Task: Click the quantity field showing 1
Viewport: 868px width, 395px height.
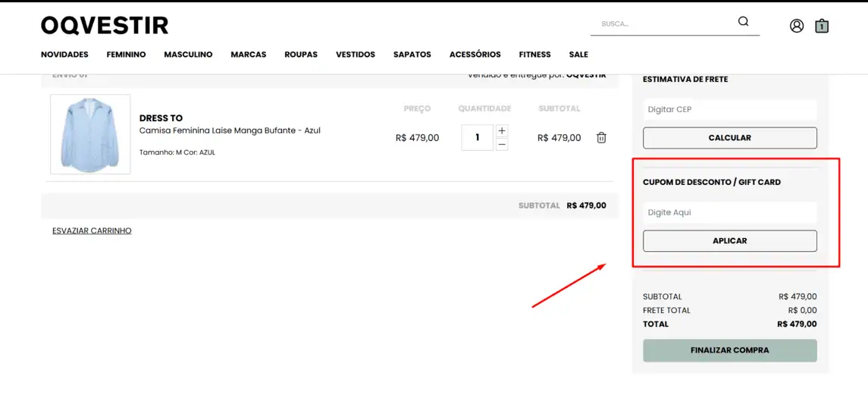Action: click(477, 137)
